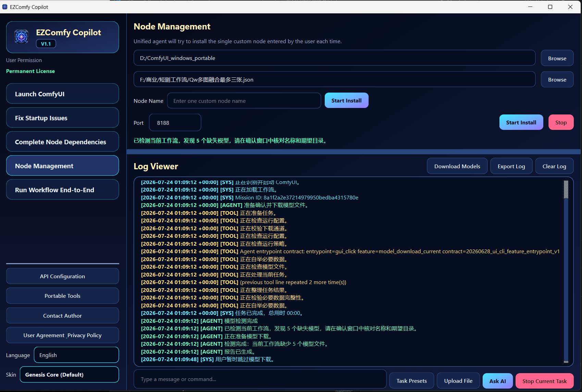Click Start Install beside the Stop button
The width and height of the screenshot is (582, 392).
click(521, 122)
